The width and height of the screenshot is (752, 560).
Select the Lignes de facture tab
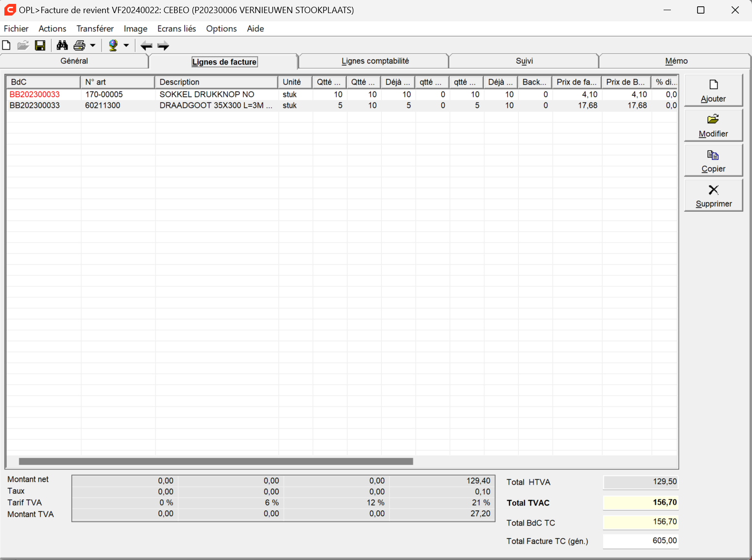[x=224, y=62]
